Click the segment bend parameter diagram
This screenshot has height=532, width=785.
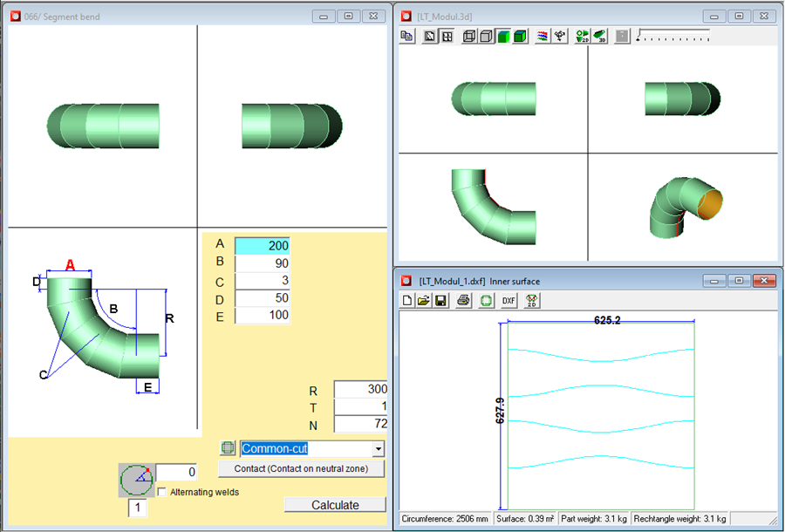103,326
